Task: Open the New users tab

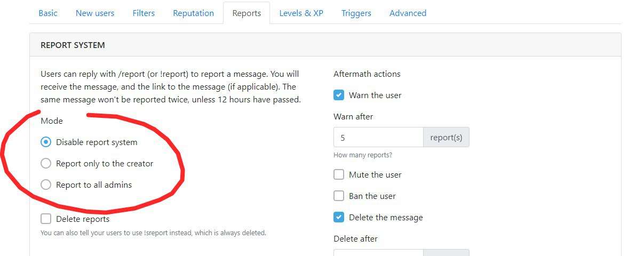Action: pos(95,13)
